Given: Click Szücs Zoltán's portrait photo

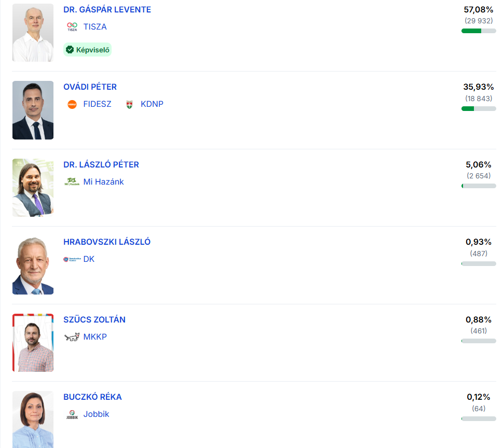Looking at the screenshot, I should point(33,343).
